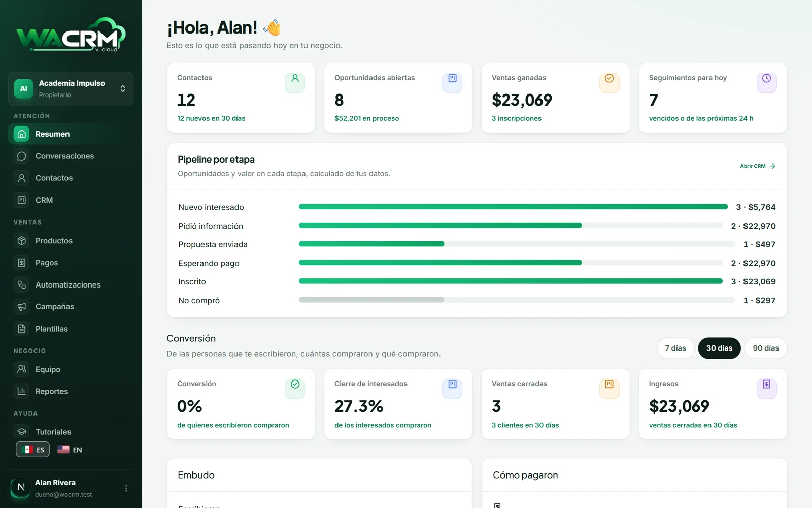The height and width of the screenshot is (508, 812).
Task: Click the Contactos person icon in sidebar
Action: pyautogui.click(x=21, y=178)
